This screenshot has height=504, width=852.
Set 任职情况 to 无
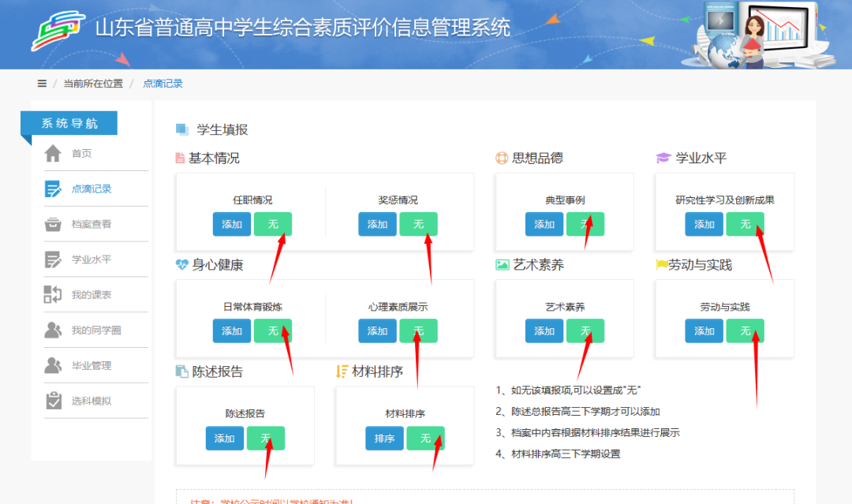click(x=274, y=224)
